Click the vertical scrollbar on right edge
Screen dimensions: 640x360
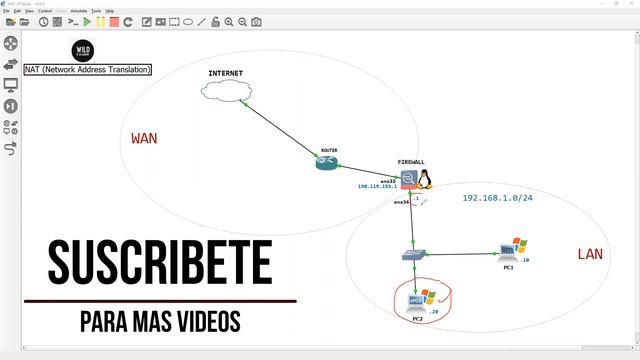pyautogui.click(x=637, y=188)
